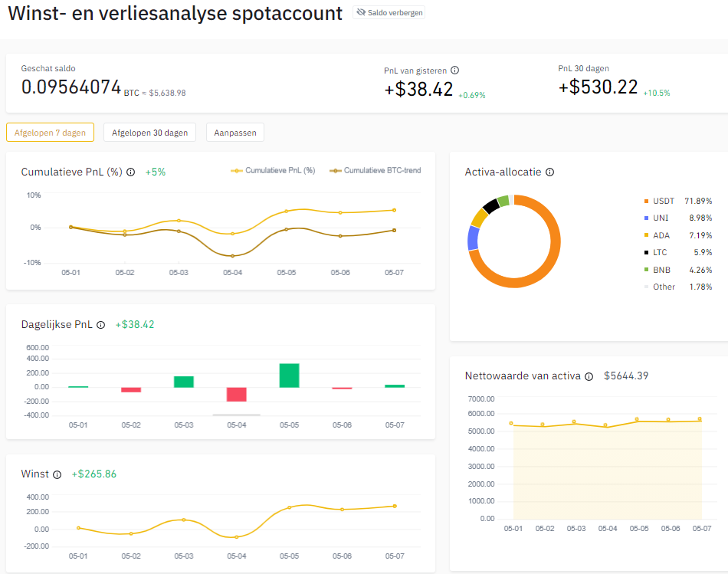Show info tooltip for Nettowaarde van activa
This screenshot has width=728, height=574.
click(589, 376)
